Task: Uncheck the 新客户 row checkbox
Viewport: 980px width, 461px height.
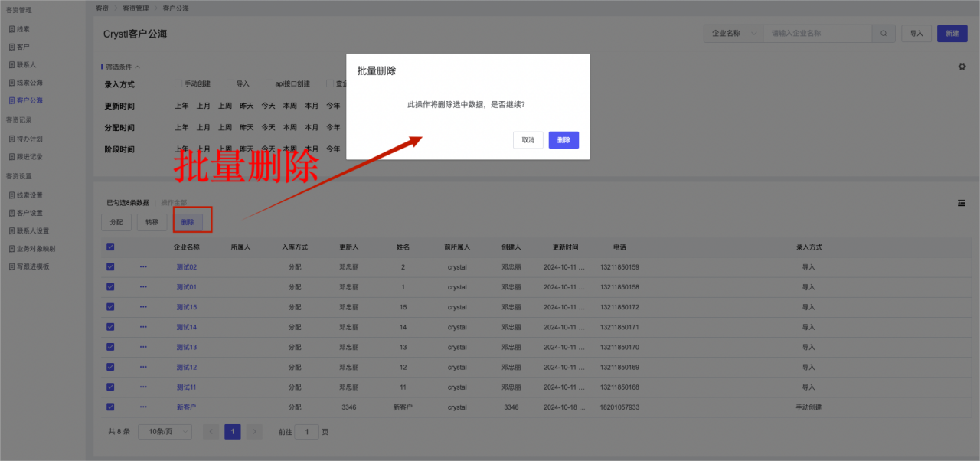Action: [110, 407]
